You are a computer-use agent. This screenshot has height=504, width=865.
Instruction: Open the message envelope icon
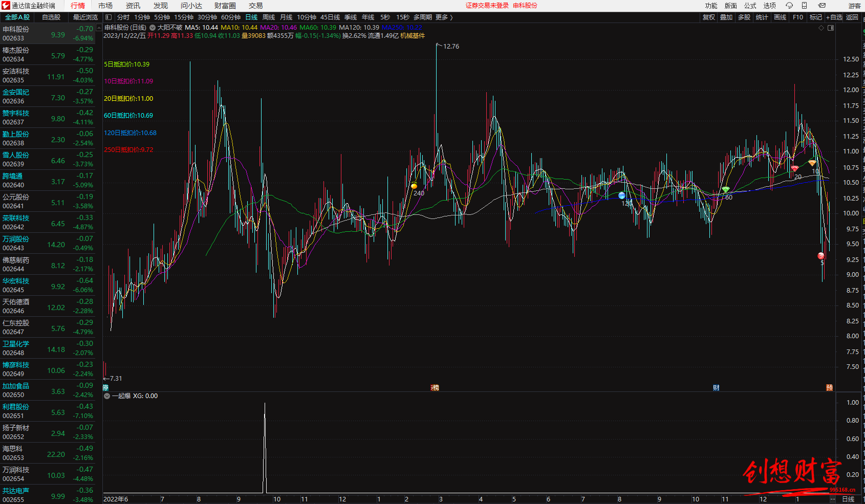coord(821,6)
